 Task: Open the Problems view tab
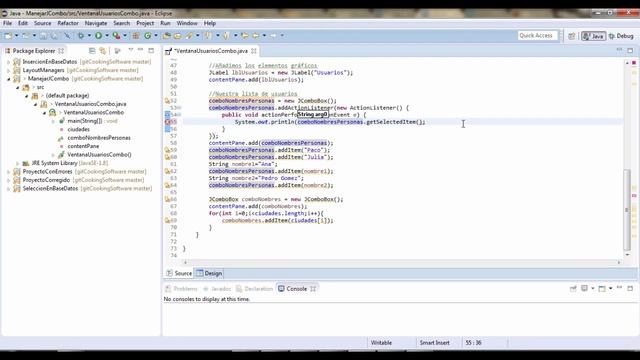pyautogui.click(x=181, y=289)
